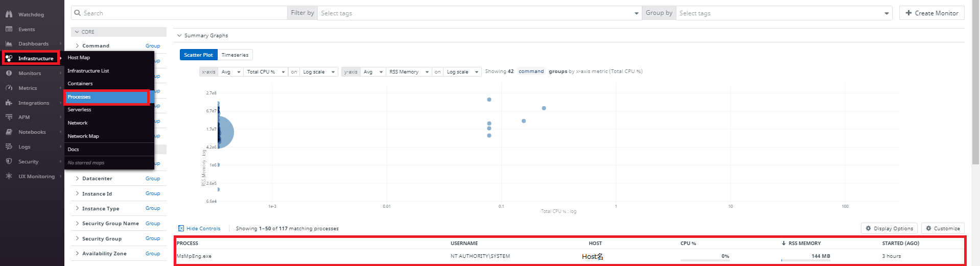980x266 pixels.
Task: Open the x-axis Avg aggregation dropdown
Action: coord(230,72)
